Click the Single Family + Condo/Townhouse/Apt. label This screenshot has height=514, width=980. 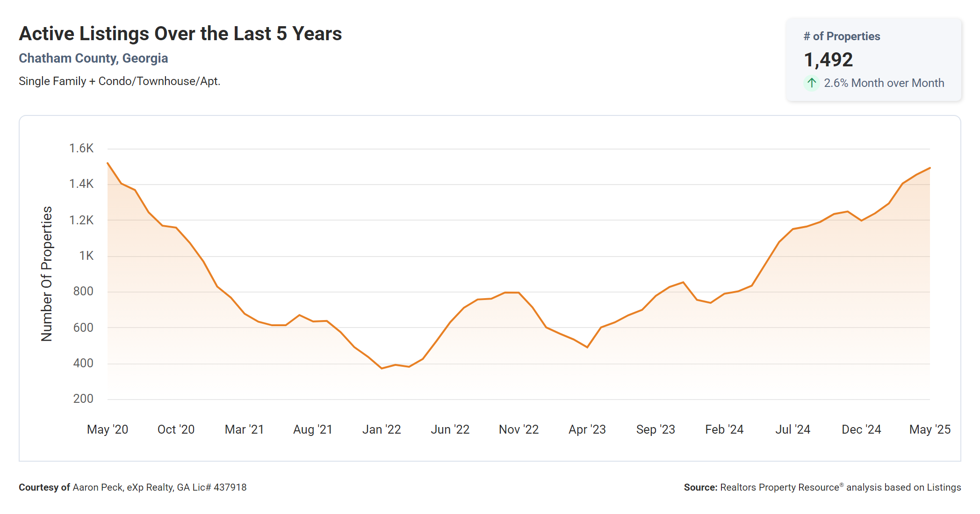click(x=119, y=81)
